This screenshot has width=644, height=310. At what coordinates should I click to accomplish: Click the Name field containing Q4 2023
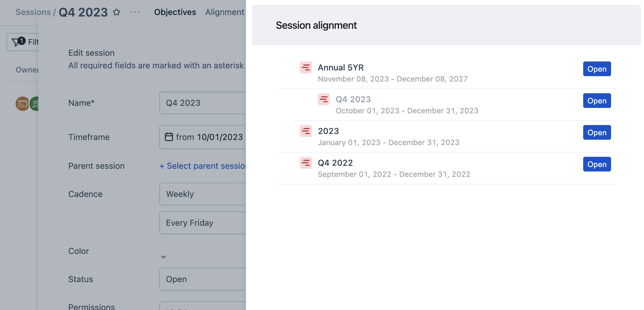pos(203,103)
